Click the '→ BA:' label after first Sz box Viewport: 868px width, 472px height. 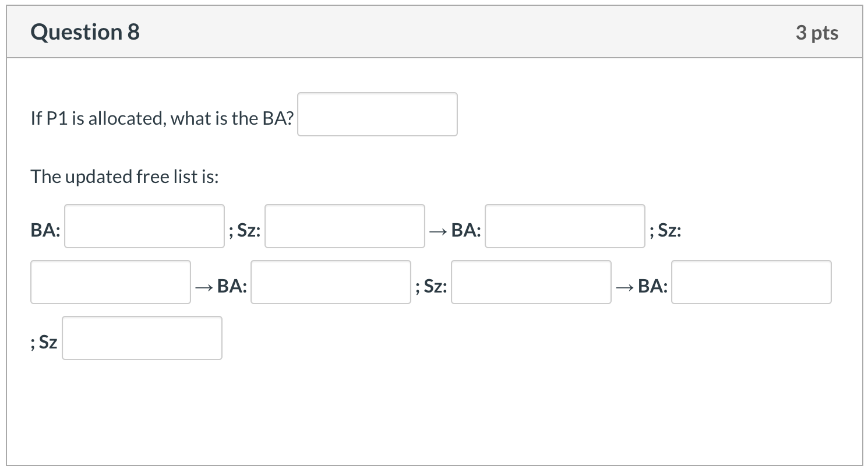455,230
